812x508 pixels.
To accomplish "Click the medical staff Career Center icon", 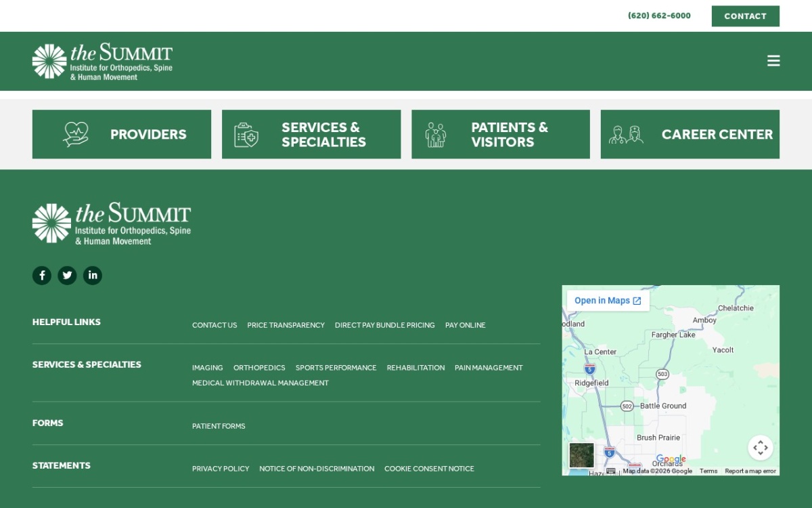I will tap(626, 134).
